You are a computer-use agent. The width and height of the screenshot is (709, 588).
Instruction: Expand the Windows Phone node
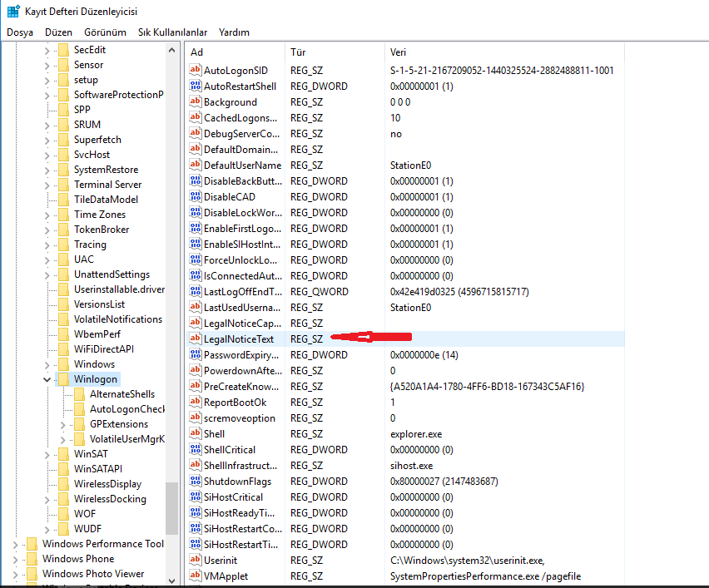[15, 560]
